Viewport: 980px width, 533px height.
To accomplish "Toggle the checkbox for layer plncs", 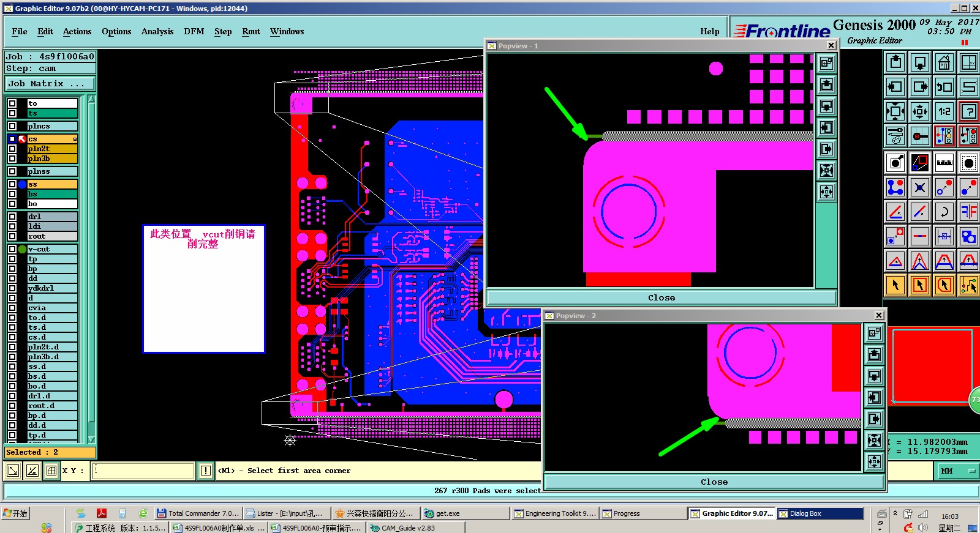I will 12,126.
